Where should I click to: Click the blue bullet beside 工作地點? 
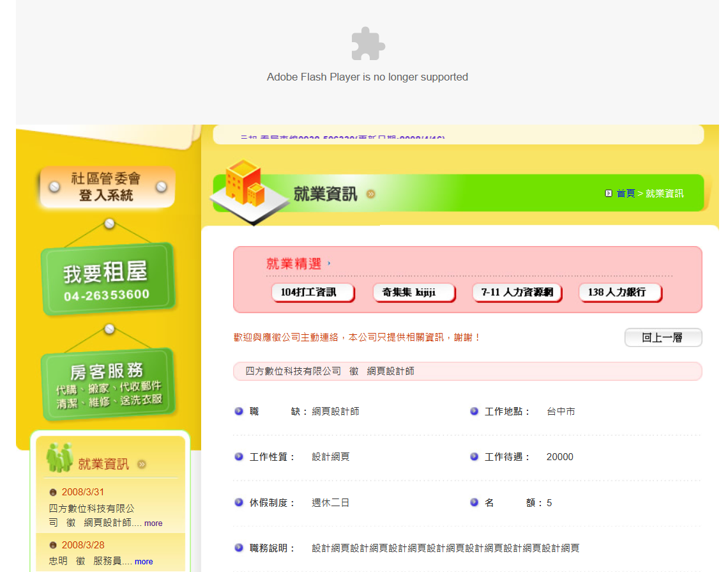474,411
